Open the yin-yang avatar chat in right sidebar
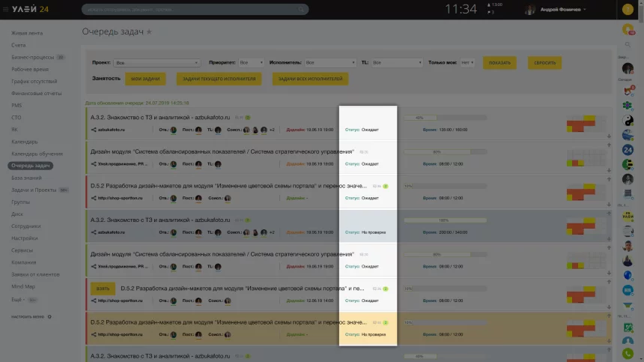Screen dimensions: 644x362 coord(628,121)
